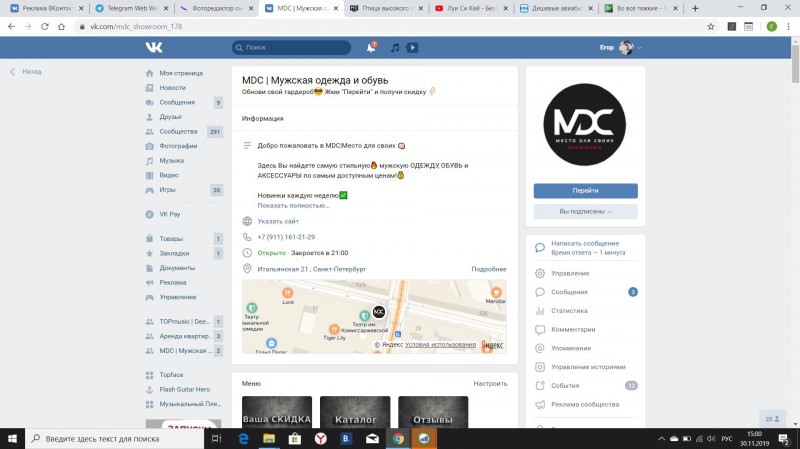
Task: Reload the page
Action: (x=45, y=27)
